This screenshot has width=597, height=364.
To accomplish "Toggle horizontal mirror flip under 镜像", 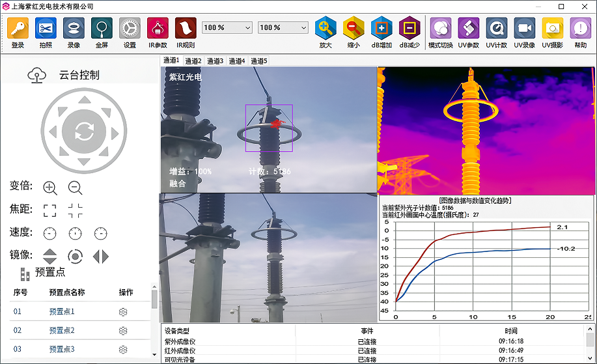I will tap(101, 256).
